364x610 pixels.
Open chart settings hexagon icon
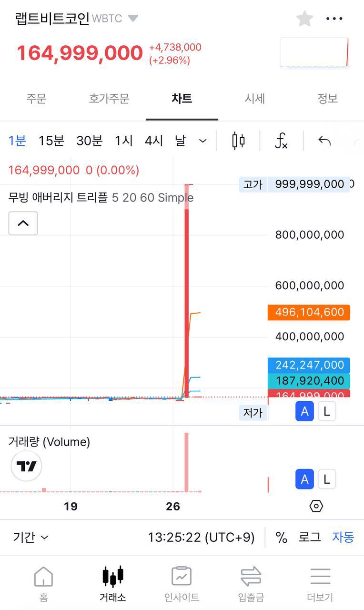316,506
